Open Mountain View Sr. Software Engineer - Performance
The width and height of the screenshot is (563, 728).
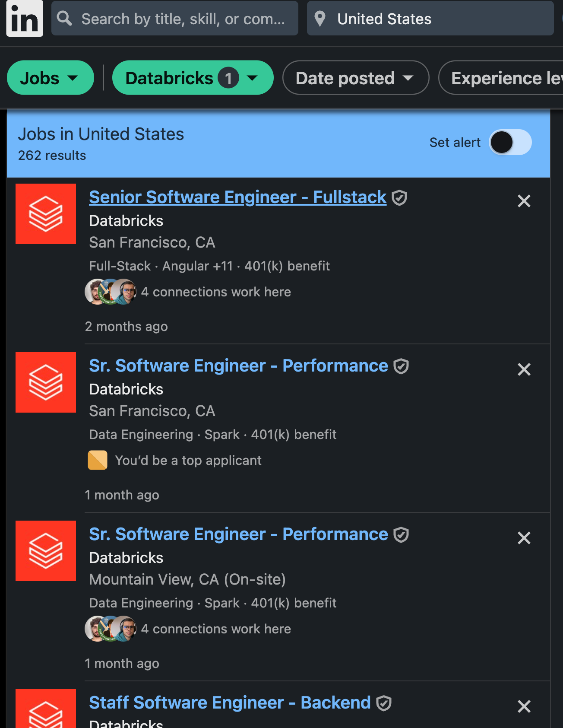pos(238,534)
